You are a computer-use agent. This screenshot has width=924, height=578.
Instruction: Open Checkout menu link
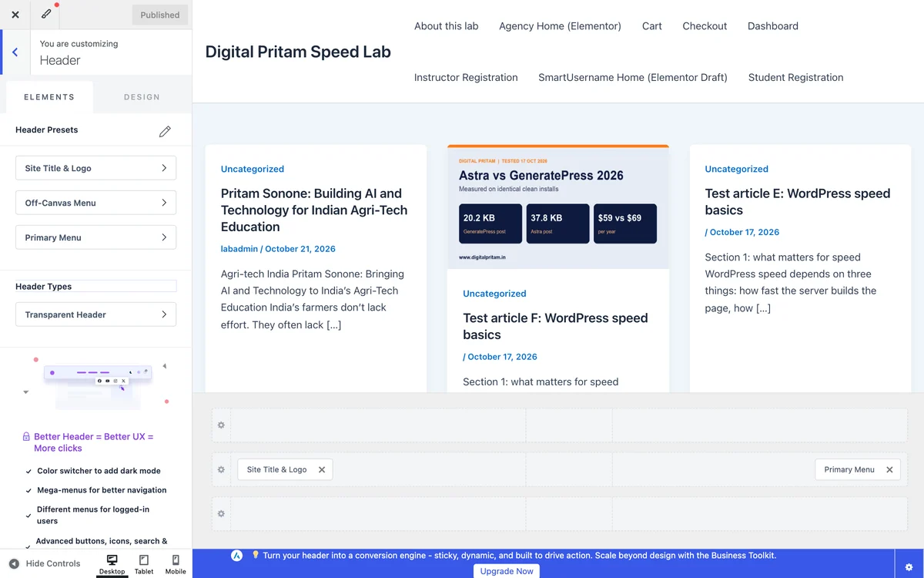(x=705, y=26)
